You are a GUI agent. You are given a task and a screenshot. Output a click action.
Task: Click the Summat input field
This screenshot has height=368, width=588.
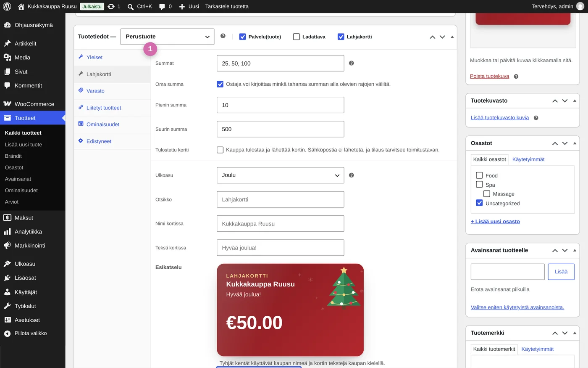click(x=281, y=64)
